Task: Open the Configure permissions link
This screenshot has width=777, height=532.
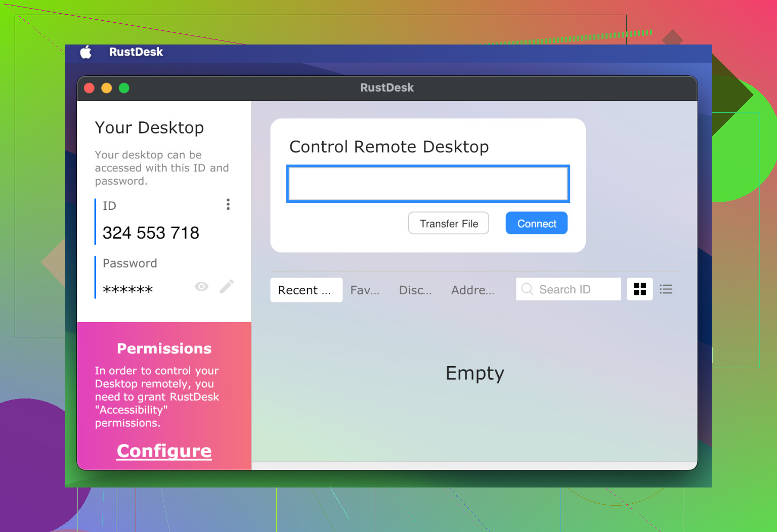Action: [x=164, y=451]
